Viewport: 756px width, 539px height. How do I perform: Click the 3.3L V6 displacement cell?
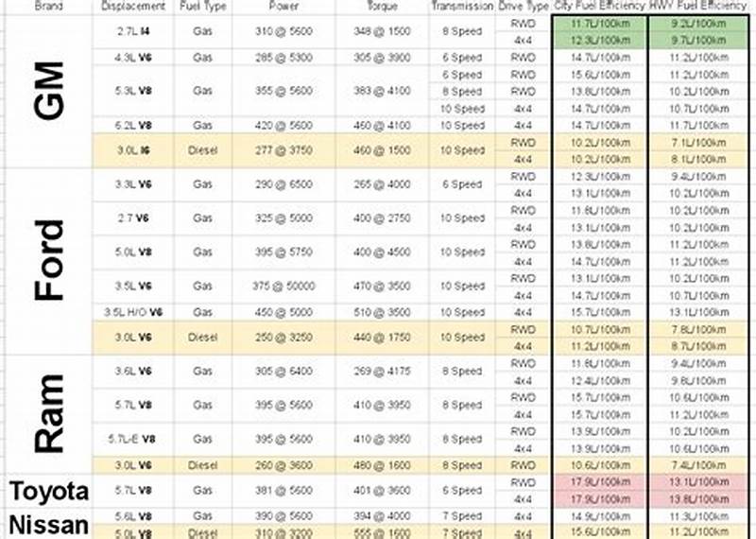(x=133, y=184)
